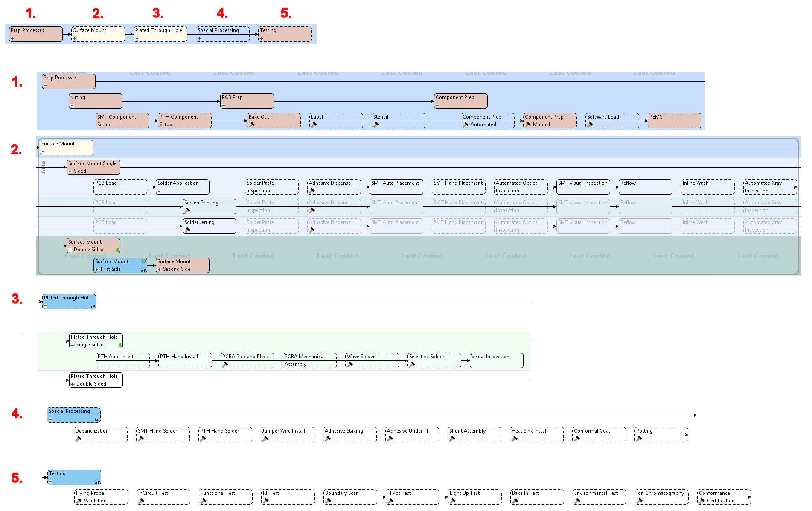The image size is (812, 511).
Task: Click the hammer icon under Conformal Coat
Action: click(x=577, y=438)
